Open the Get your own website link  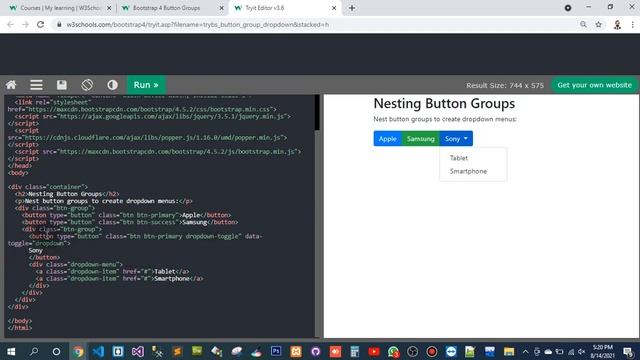coord(594,85)
